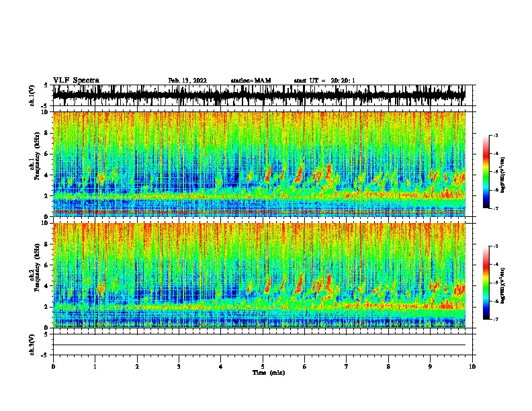Click the upper spectrogram color scale bar

click(486, 172)
